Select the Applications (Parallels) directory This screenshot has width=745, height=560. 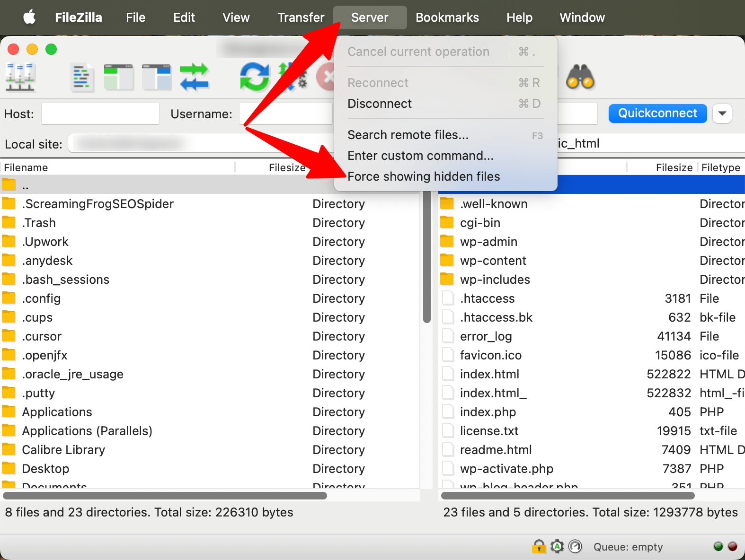click(x=210, y=430)
